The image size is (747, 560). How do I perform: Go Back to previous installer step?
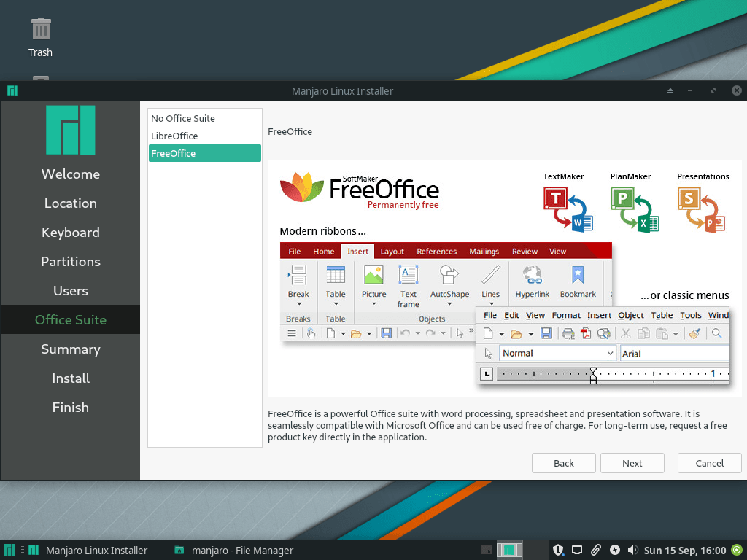click(x=564, y=463)
